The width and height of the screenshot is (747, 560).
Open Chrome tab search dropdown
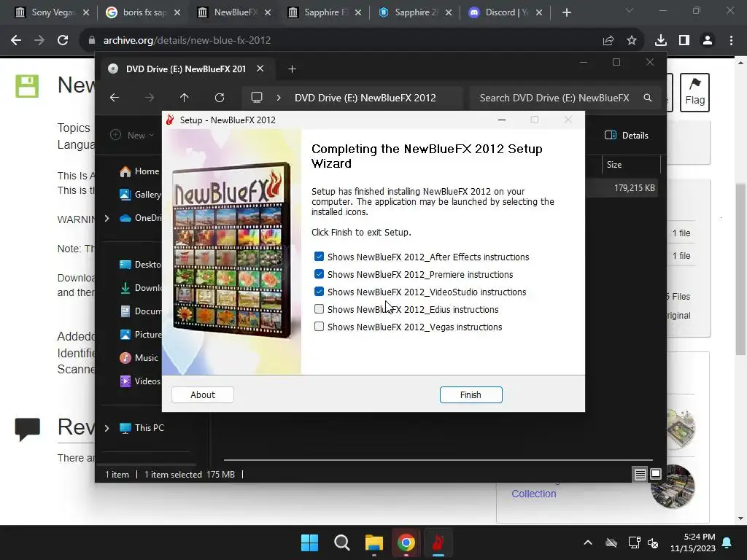click(x=630, y=10)
